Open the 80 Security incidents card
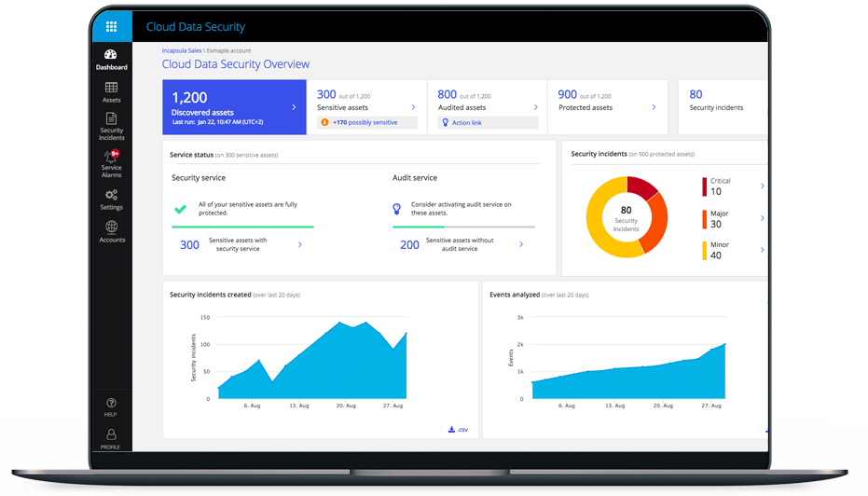868x496 pixels. pyautogui.click(x=723, y=107)
